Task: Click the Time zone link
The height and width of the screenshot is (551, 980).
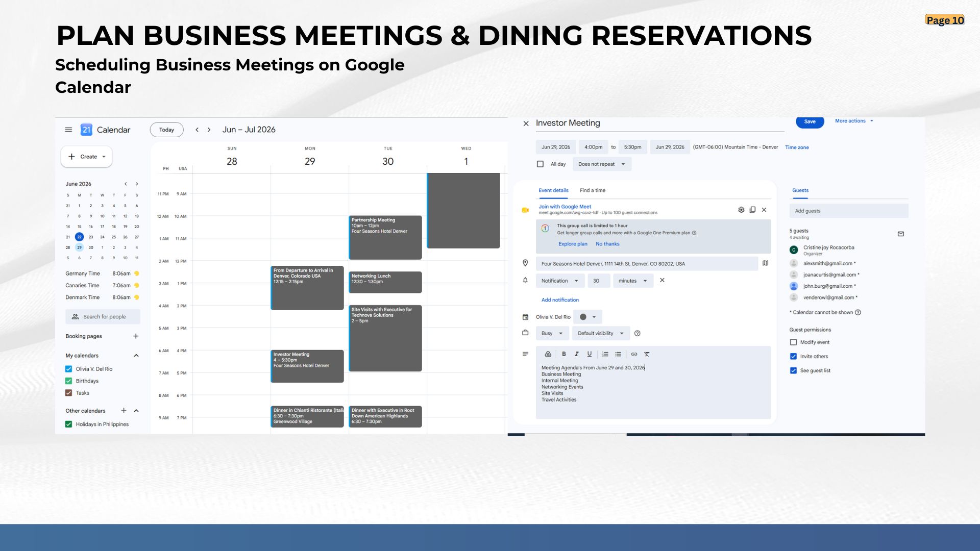Action: click(x=797, y=147)
